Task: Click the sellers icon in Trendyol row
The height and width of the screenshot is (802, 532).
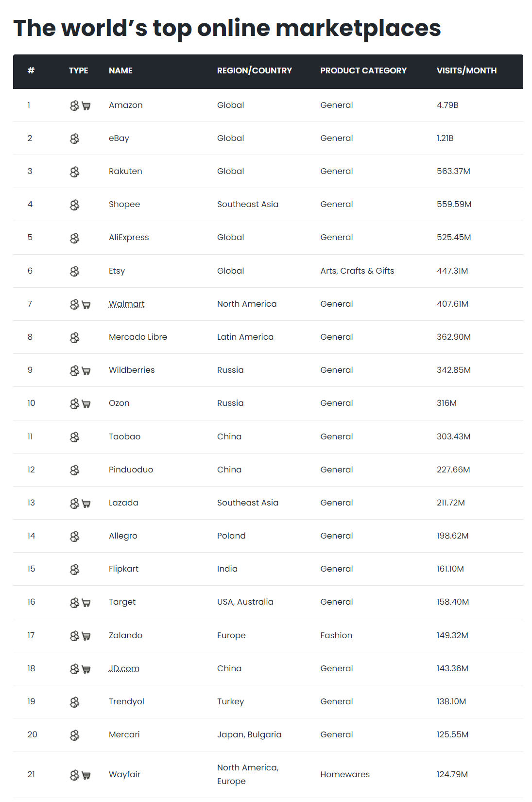Action: click(x=74, y=702)
